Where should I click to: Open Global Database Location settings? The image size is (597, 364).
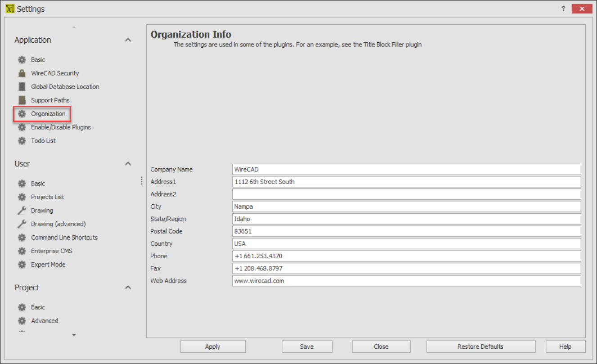click(x=65, y=87)
